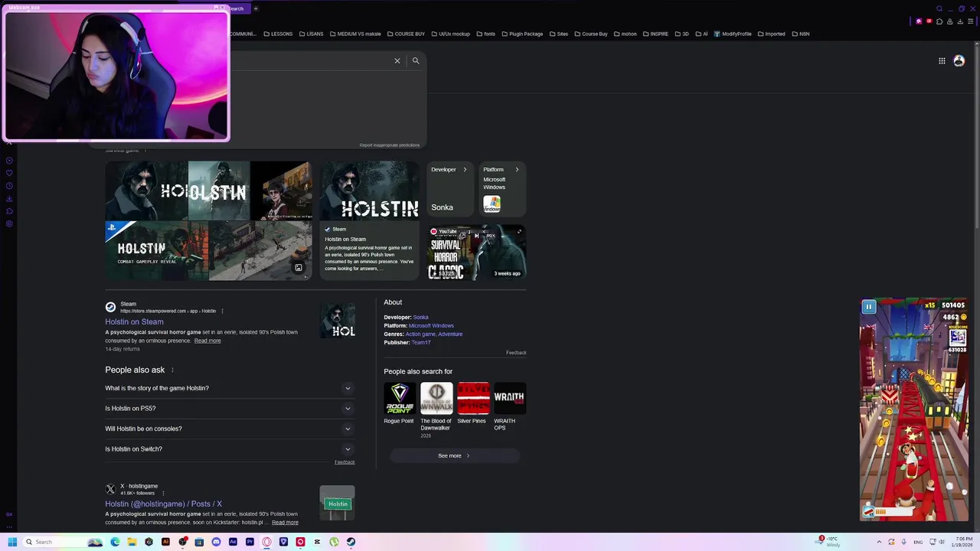Open 'Holstin (@holstingame) / Posts / X' link
This screenshot has width=980, height=551.
pos(163,504)
